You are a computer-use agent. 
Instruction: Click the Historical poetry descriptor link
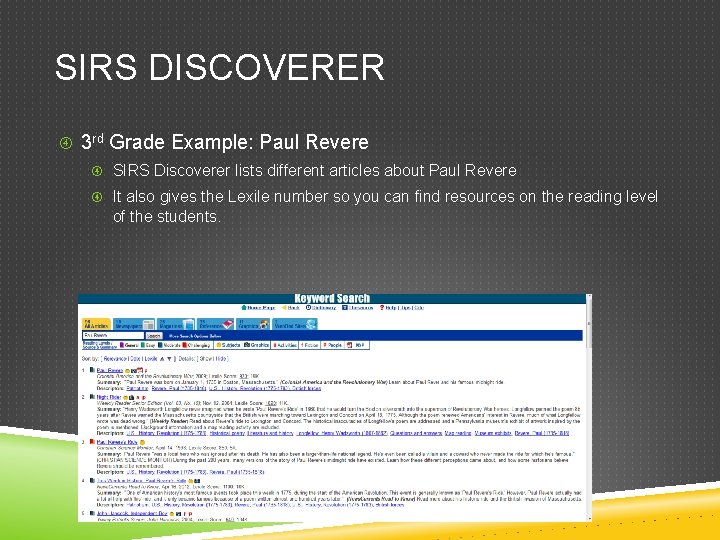point(228,433)
